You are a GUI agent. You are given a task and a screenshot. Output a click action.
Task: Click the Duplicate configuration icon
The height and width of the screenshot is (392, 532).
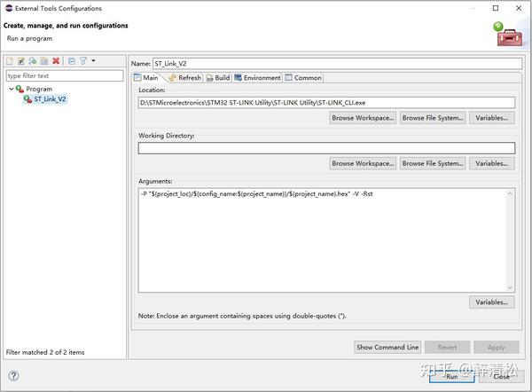click(44, 61)
